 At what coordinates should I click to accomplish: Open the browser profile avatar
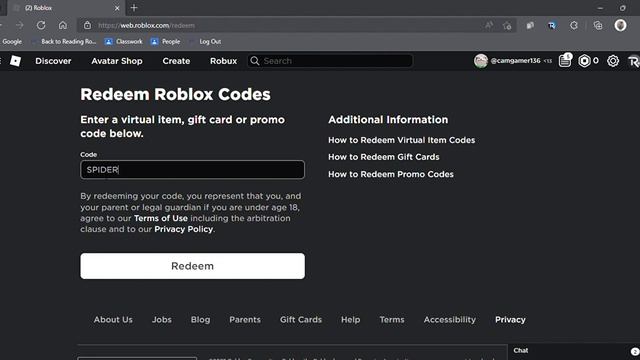click(620, 25)
